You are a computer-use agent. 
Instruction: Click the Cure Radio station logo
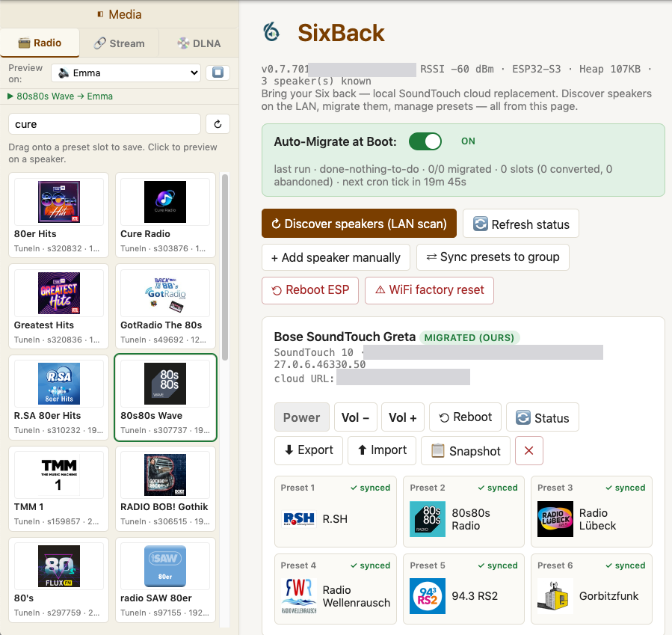[x=165, y=202]
